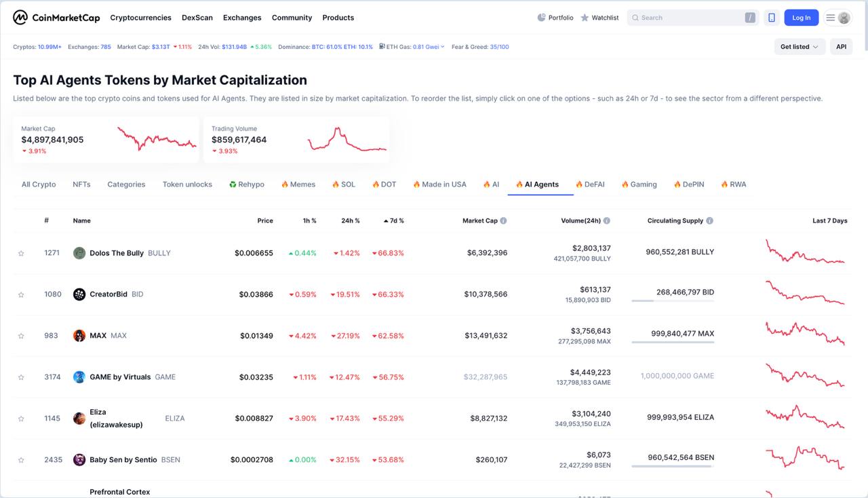Click the mobile app phone icon
This screenshot has height=498, width=868.
pos(771,18)
